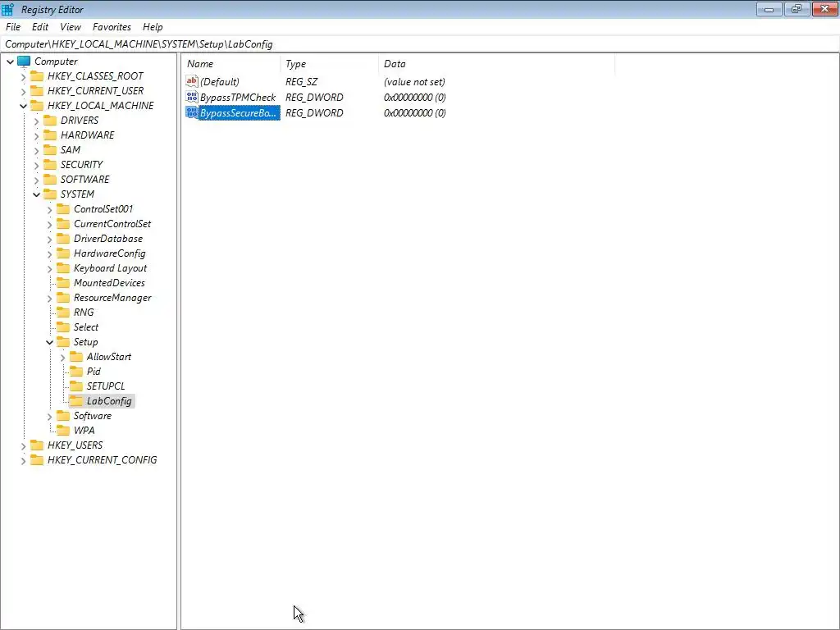Click the LabConfig folder icon
This screenshot has width=840, height=630.
click(76, 400)
